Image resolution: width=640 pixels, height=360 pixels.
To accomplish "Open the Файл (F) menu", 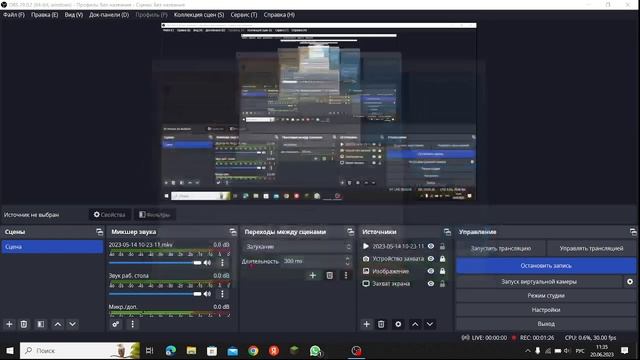I will [14, 15].
